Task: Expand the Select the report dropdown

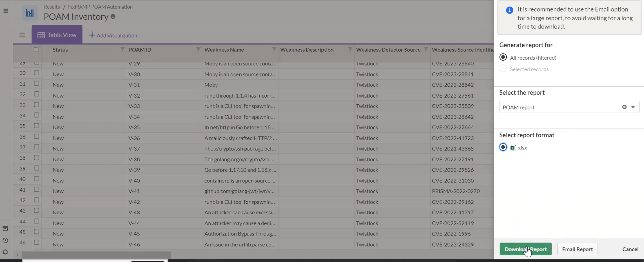Action: pos(633,107)
